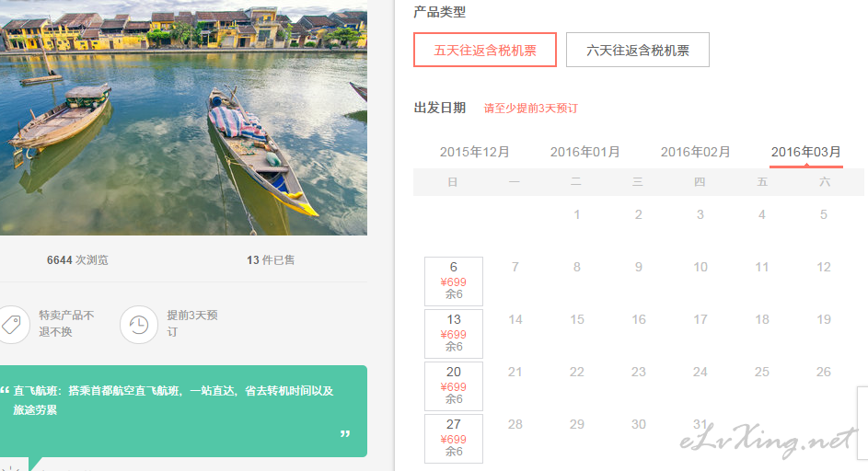Choose March 6 departure at ¥699
This screenshot has width=868, height=471.
click(454, 281)
